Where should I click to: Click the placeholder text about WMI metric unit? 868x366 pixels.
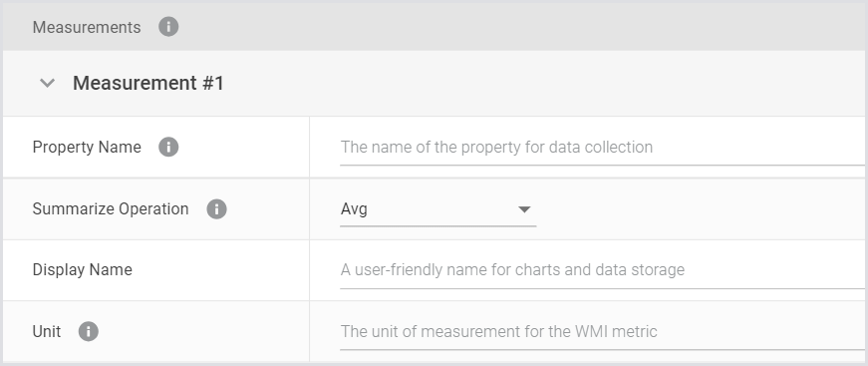point(498,332)
